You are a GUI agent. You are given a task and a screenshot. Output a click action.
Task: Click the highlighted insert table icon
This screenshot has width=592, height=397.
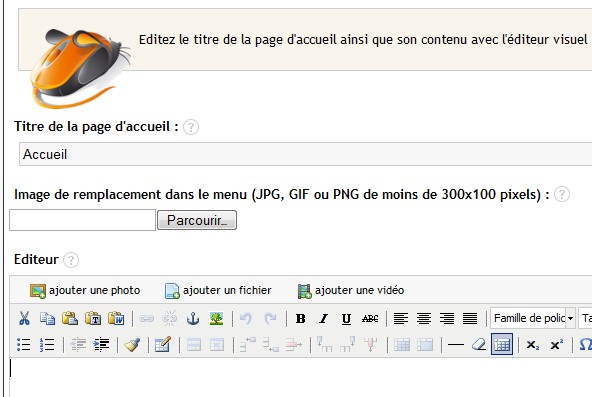tap(502, 344)
